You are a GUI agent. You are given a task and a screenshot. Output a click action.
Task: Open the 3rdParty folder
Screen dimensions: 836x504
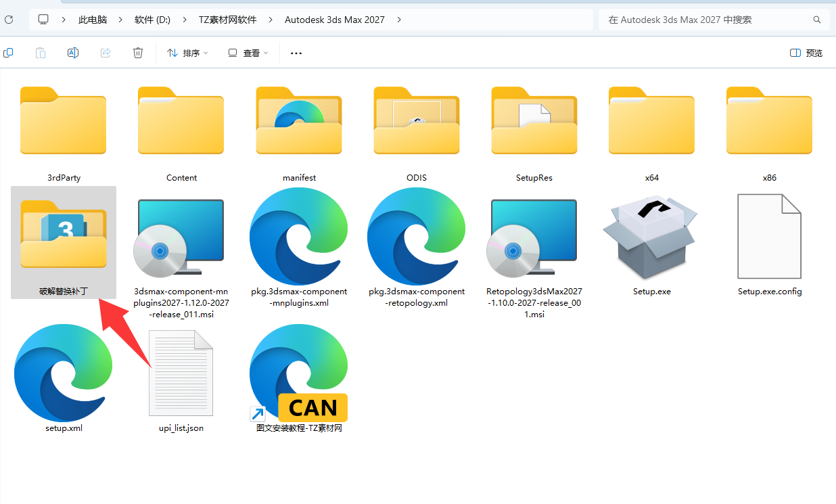[64, 120]
